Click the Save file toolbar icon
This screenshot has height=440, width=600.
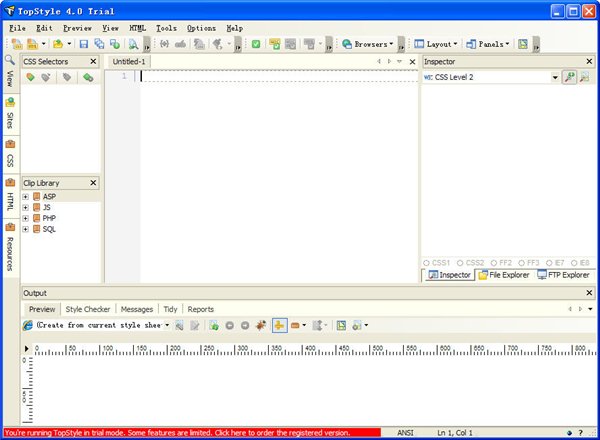[x=84, y=44]
